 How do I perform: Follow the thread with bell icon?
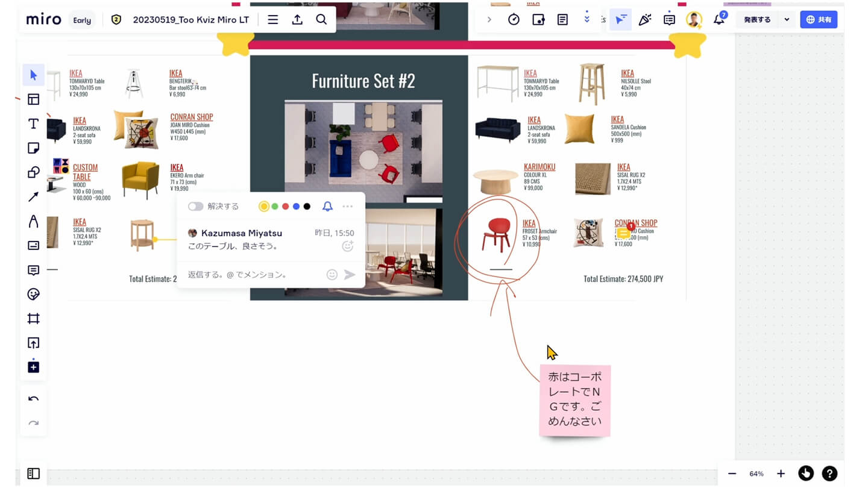click(x=327, y=207)
